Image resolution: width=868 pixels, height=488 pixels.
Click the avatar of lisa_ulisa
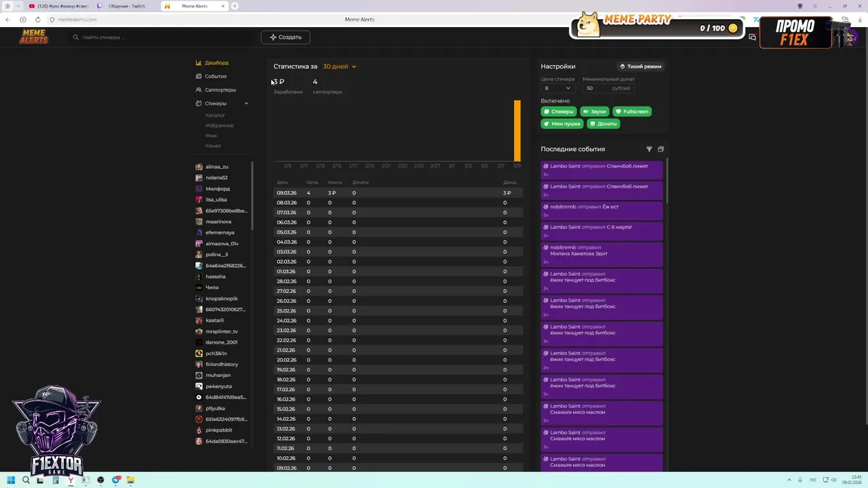199,199
